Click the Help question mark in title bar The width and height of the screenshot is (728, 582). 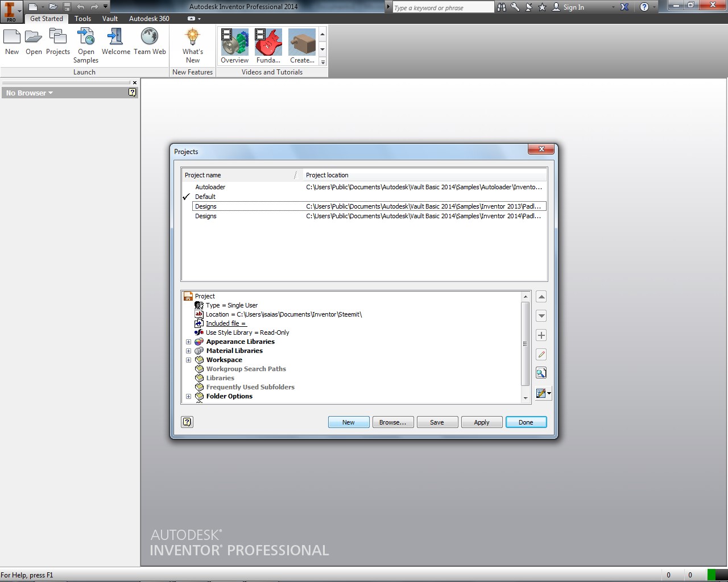[x=644, y=7]
